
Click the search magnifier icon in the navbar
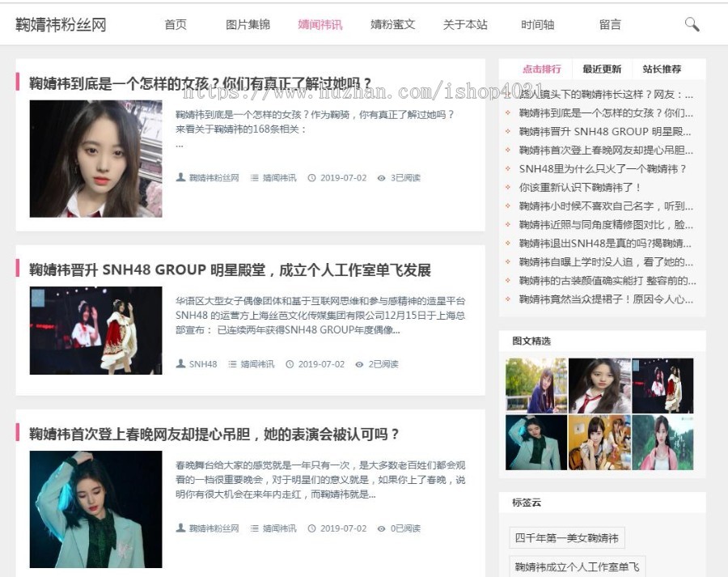[692, 24]
